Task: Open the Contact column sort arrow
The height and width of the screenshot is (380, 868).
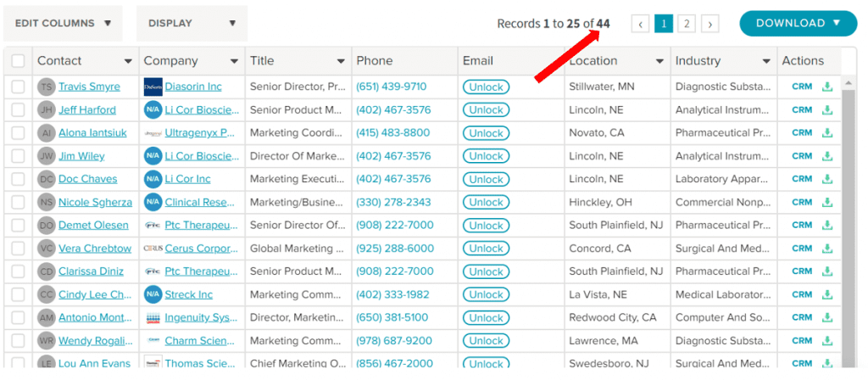Action: (129, 61)
